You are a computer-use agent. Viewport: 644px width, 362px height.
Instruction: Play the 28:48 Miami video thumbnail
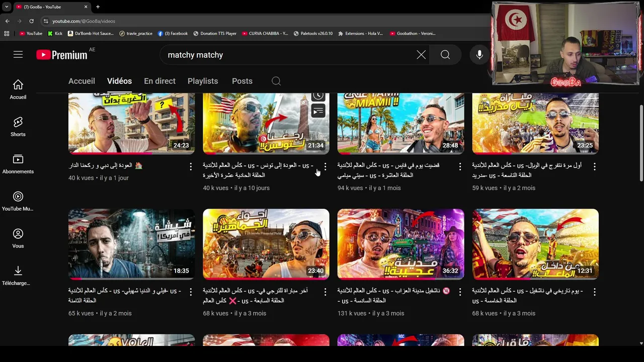(400, 123)
